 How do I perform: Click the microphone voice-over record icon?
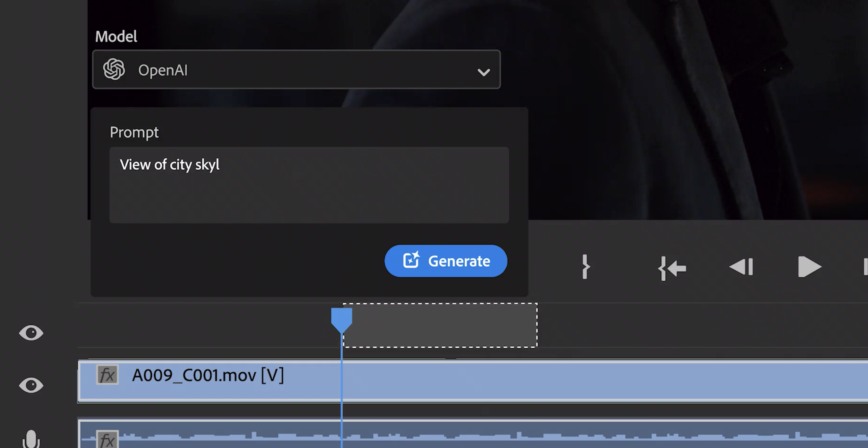(31, 439)
